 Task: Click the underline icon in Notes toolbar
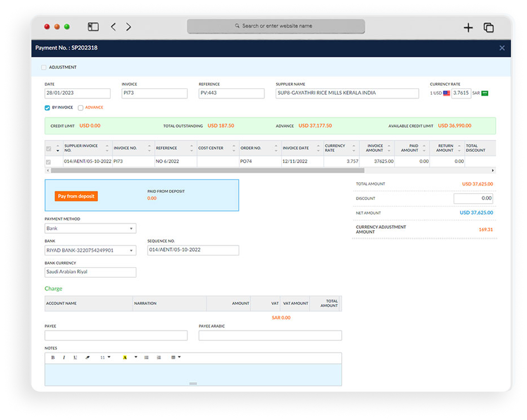[x=75, y=358]
